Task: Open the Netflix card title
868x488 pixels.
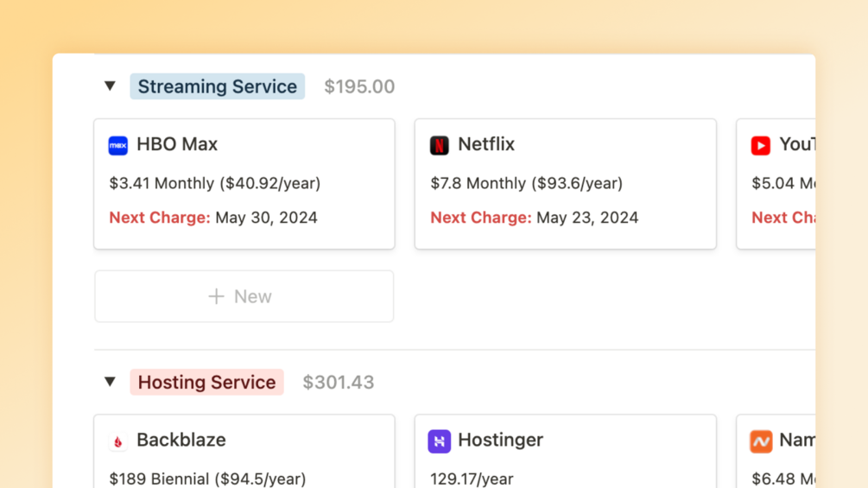Action: pyautogui.click(x=486, y=144)
